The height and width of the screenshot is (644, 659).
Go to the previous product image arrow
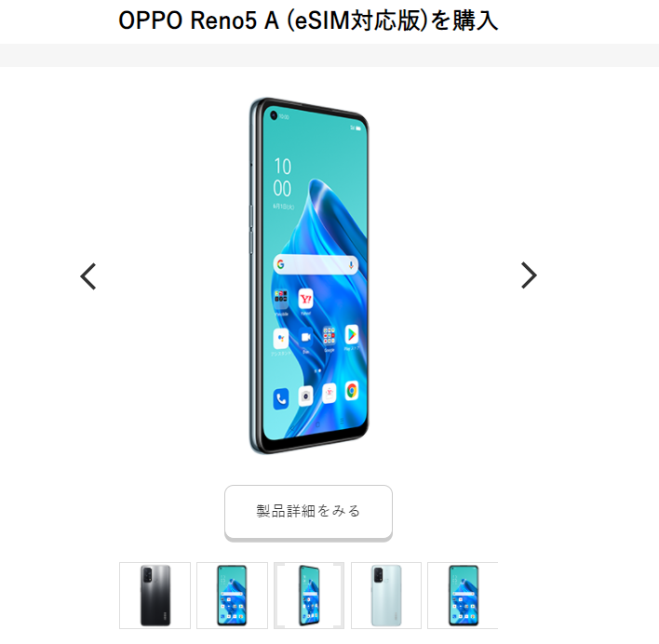tap(88, 276)
